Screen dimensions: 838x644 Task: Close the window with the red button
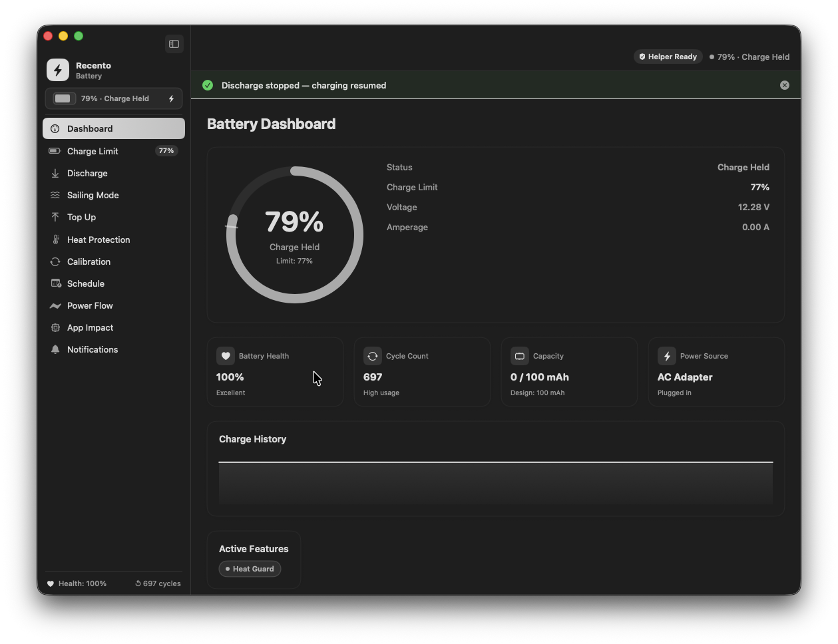(48, 36)
